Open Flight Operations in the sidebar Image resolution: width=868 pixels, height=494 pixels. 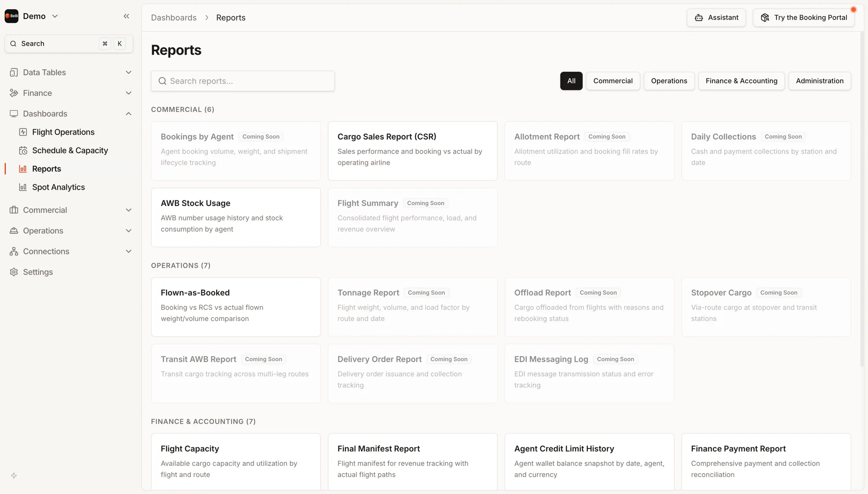pyautogui.click(x=63, y=132)
